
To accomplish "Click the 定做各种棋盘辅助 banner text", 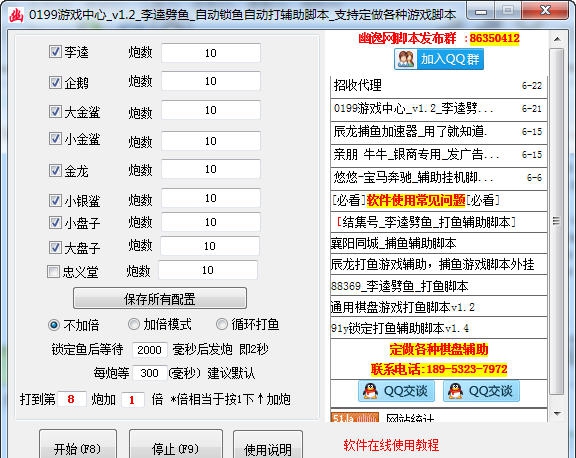I will 439,349.
